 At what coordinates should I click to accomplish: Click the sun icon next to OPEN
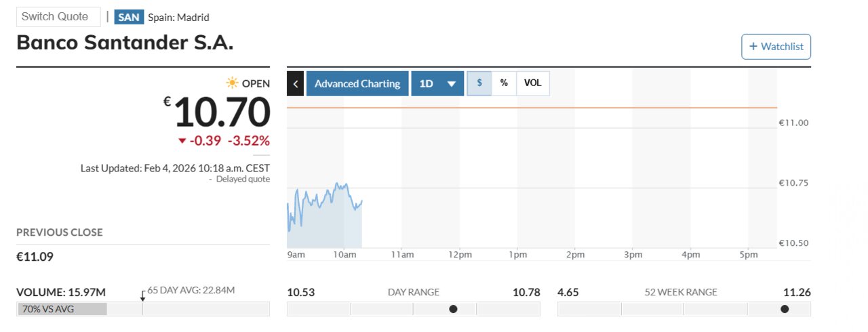click(233, 83)
